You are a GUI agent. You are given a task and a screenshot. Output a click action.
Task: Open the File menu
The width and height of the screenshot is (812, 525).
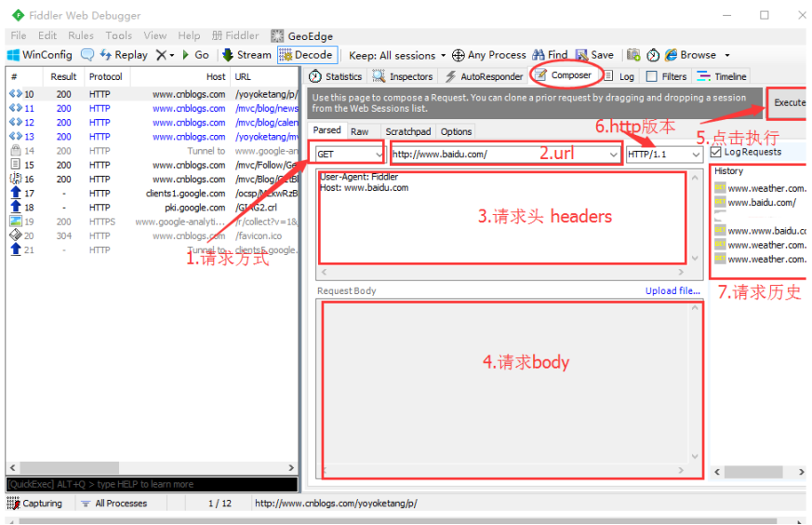pyautogui.click(x=18, y=35)
